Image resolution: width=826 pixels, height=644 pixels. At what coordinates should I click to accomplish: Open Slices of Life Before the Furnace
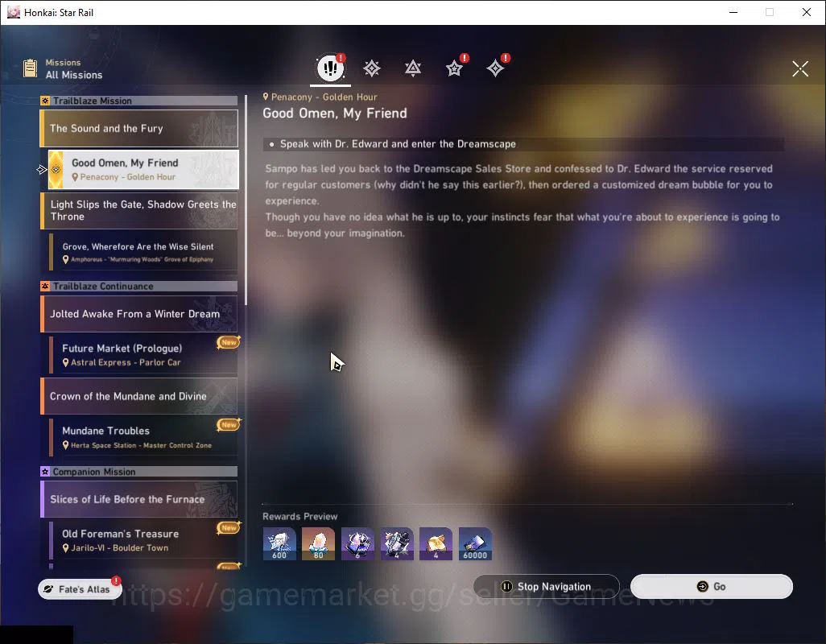pos(139,499)
